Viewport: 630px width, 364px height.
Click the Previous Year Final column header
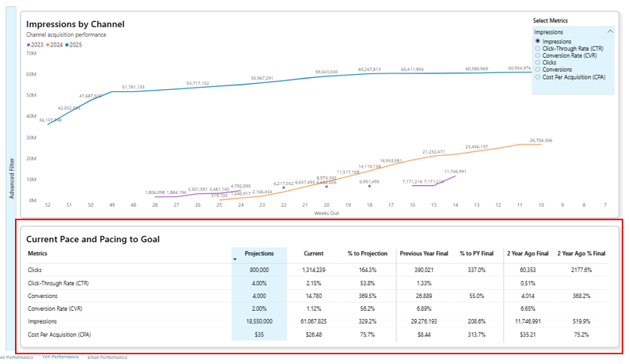424,253
